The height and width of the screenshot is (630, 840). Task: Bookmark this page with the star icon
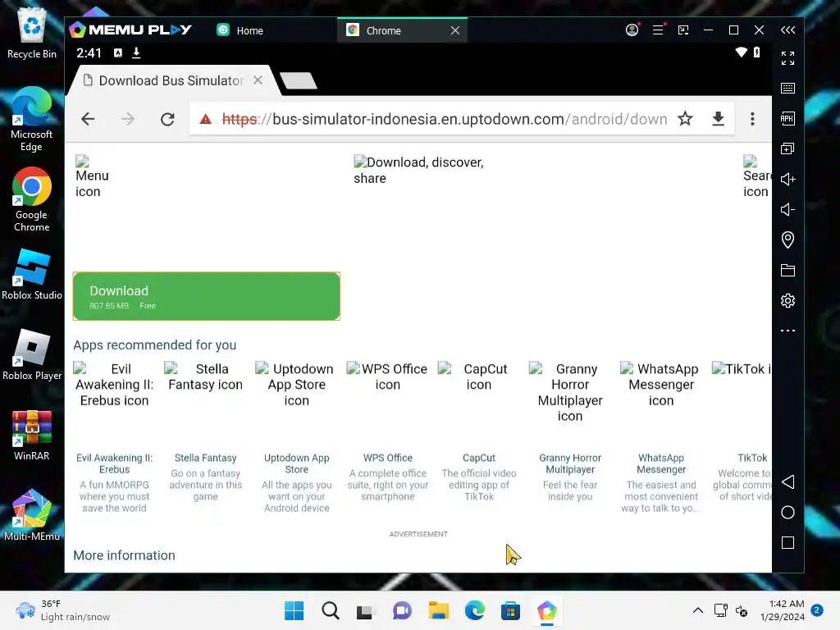(x=685, y=118)
